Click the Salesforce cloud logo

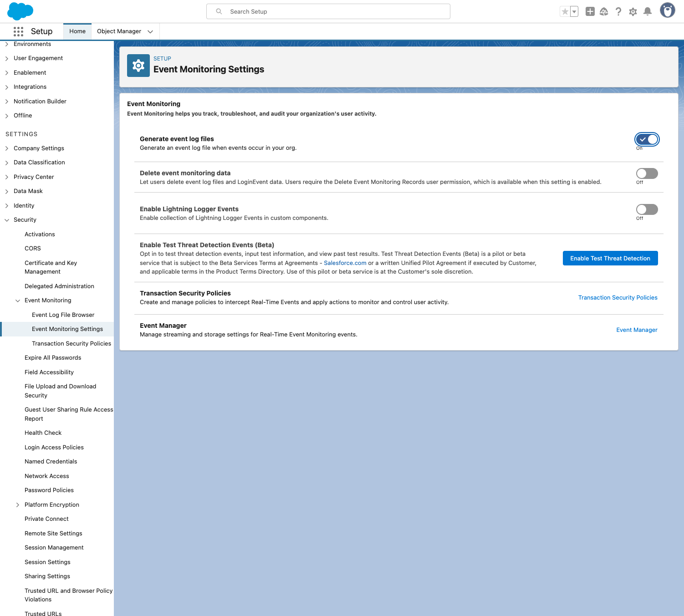pyautogui.click(x=20, y=11)
